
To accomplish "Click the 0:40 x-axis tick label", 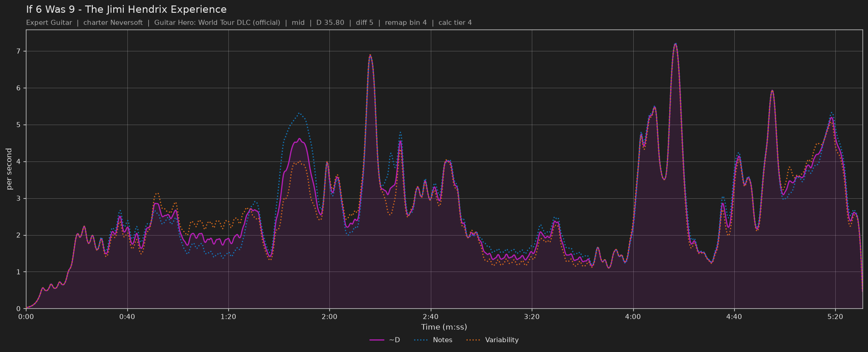I will coord(127,317).
